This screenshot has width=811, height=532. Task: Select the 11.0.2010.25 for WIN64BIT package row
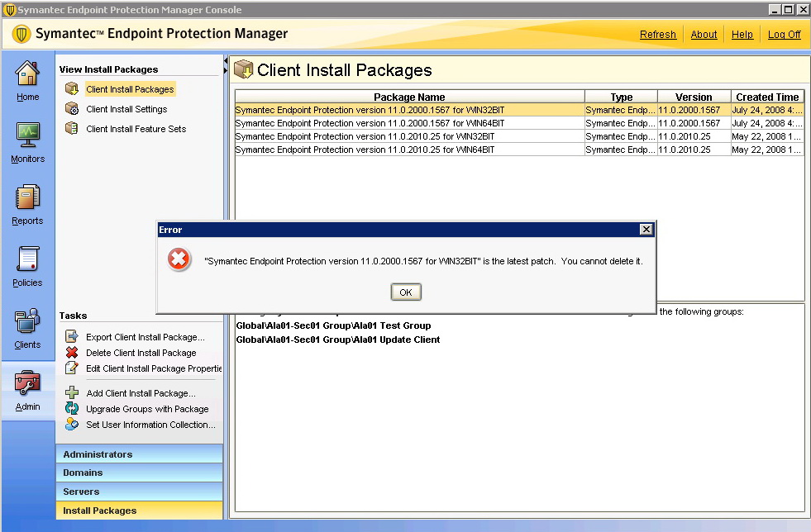(519, 150)
